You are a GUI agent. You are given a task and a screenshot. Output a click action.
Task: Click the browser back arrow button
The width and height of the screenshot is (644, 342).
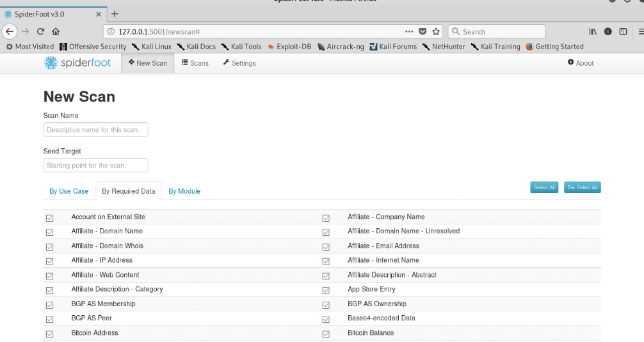pos(10,31)
